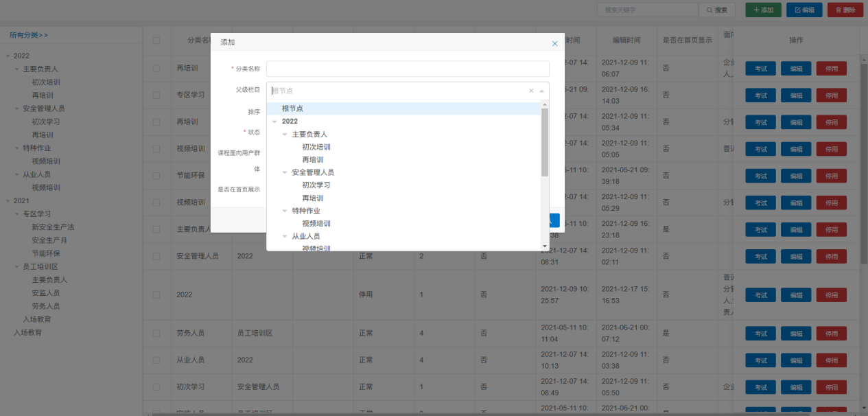Tick the select-all checkbox in the table header
Screen dimensions: 868x416
click(156, 41)
